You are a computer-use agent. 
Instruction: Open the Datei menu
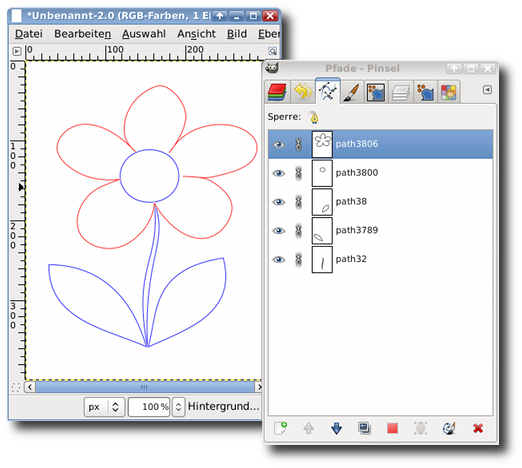[x=29, y=34]
